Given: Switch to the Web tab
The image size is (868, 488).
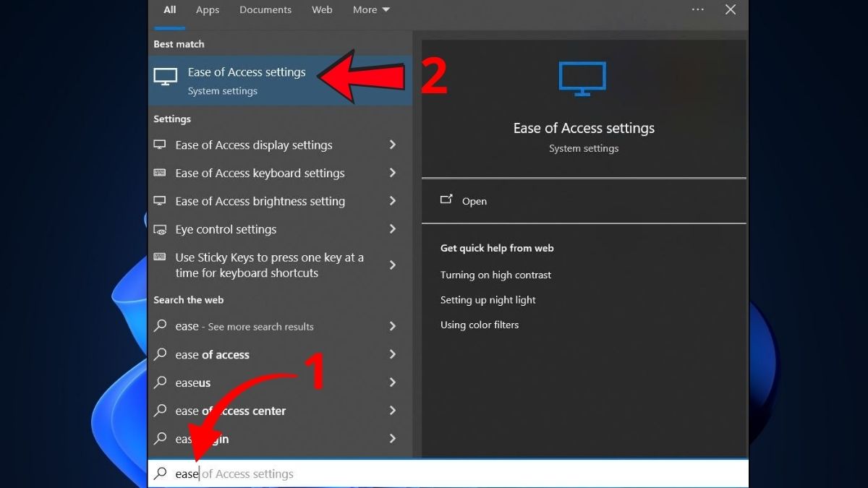Looking at the screenshot, I should point(322,9).
